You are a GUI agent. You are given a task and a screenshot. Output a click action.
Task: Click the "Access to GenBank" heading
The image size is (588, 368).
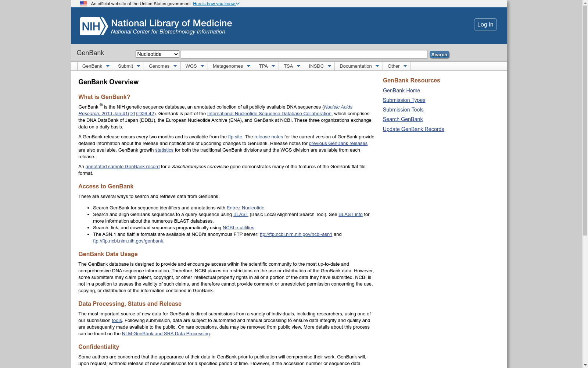106,187
